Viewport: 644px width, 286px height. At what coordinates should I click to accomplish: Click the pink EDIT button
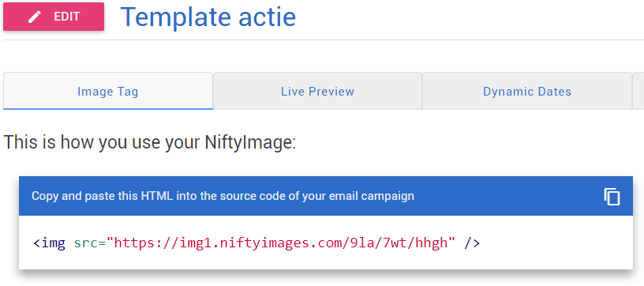click(54, 17)
